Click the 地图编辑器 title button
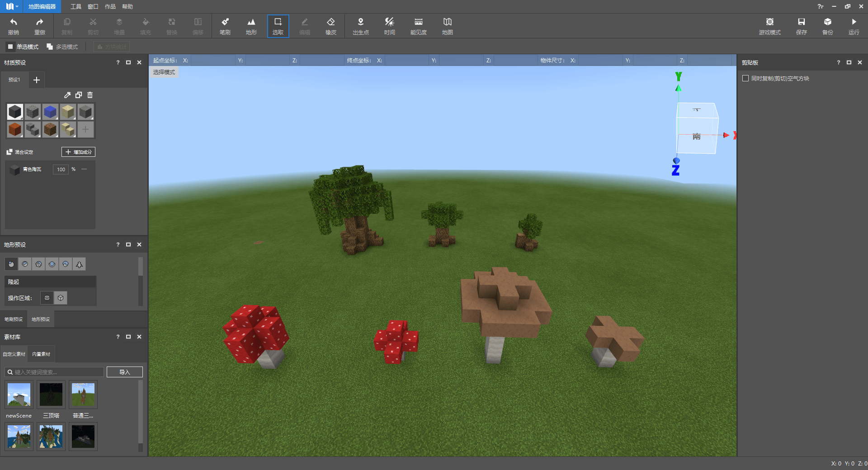The height and width of the screenshot is (470, 868). pyautogui.click(x=42, y=6)
